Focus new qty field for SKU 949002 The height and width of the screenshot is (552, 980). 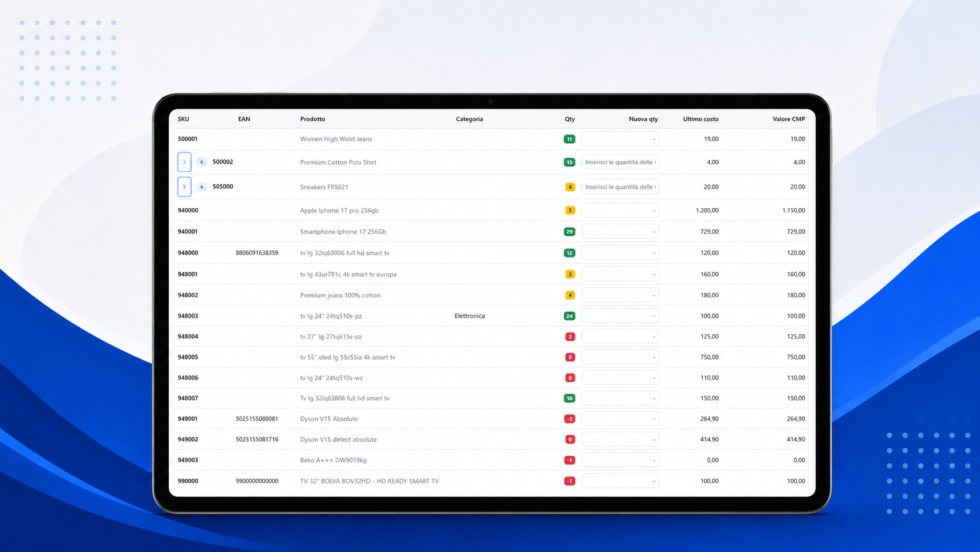(x=620, y=439)
